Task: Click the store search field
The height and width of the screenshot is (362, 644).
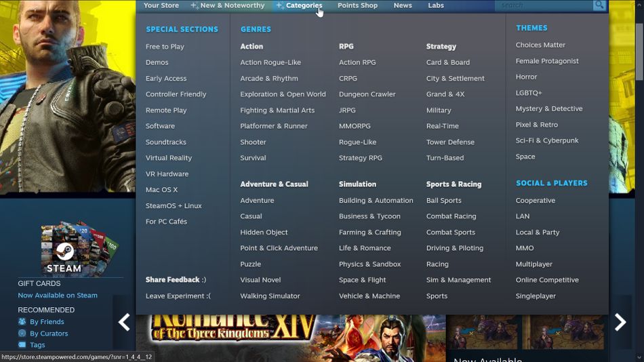Action: pos(544,5)
